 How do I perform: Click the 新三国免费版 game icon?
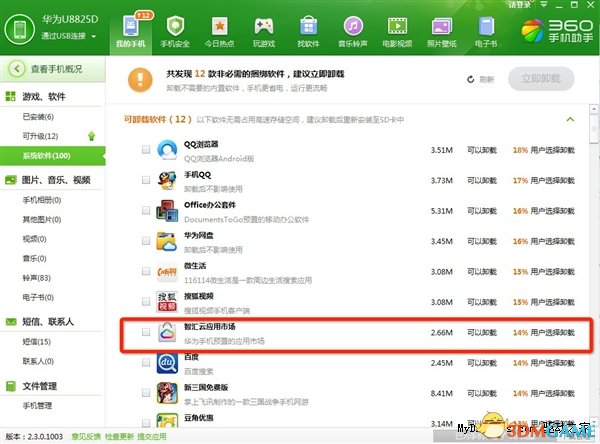point(167,393)
